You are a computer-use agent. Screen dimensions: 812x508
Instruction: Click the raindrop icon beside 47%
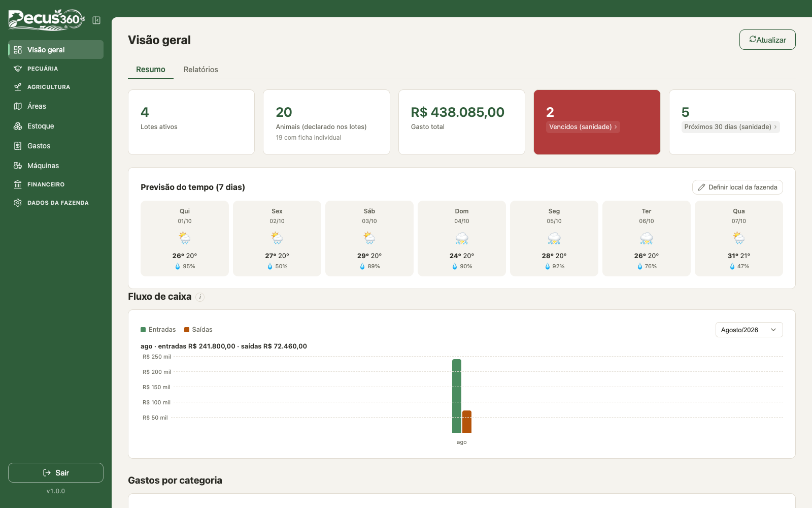point(732,266)
